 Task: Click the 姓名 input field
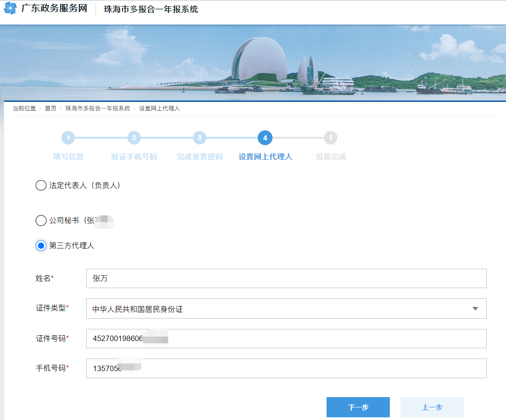coord(286,279)
